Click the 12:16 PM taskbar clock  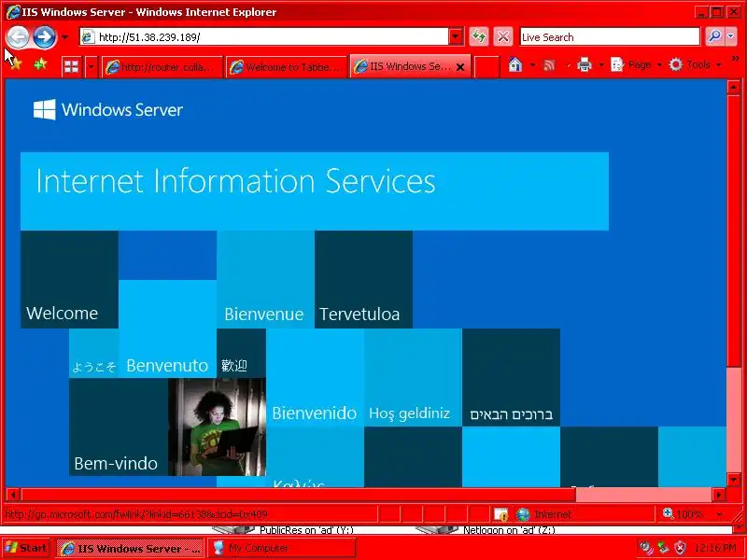point(715,548)
